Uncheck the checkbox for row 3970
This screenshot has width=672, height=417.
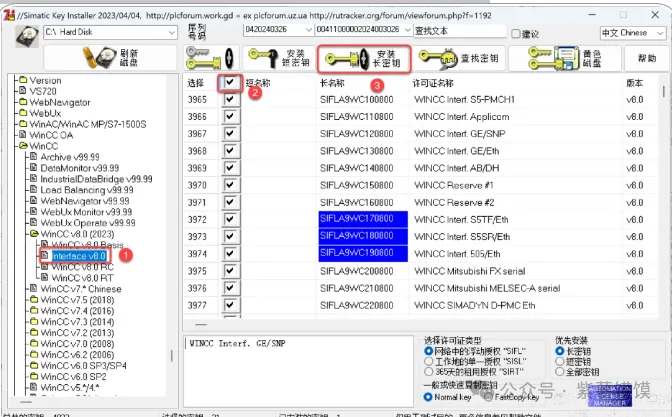point(231,185)
